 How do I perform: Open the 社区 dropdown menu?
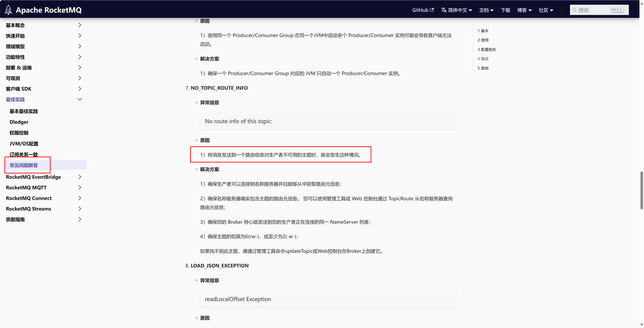[546, 10]
